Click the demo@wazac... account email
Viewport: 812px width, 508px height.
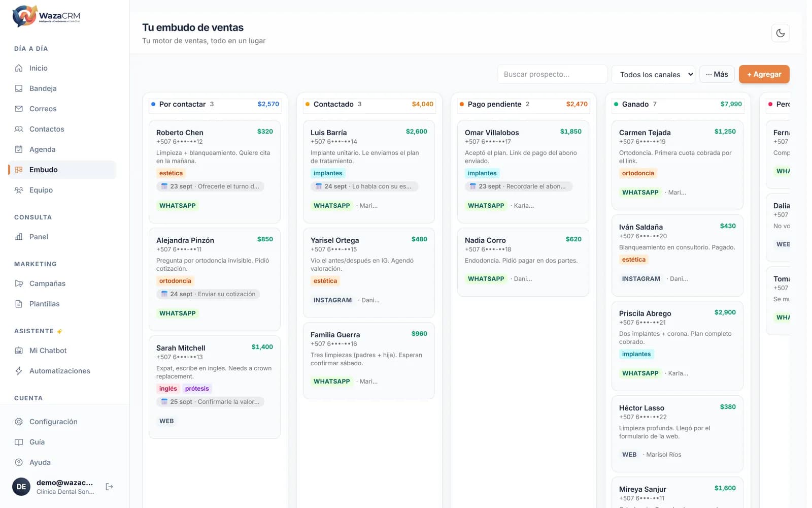point(65,483)
